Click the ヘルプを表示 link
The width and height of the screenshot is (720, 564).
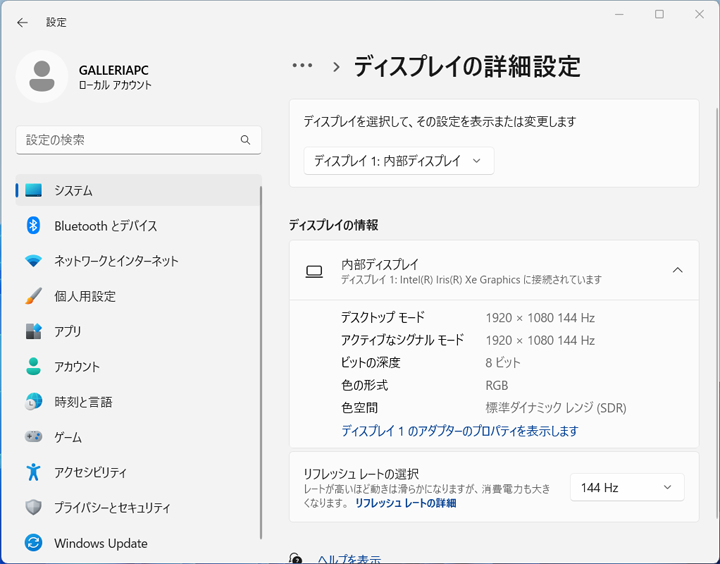349,559
